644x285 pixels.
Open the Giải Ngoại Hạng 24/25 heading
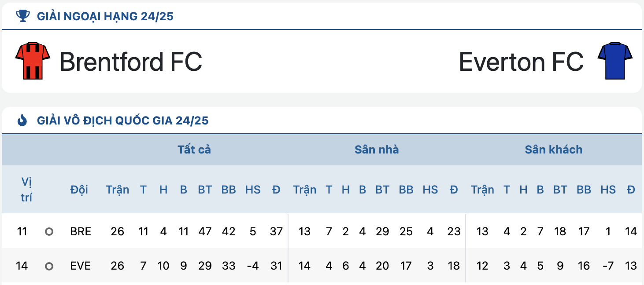click(105, 17)
